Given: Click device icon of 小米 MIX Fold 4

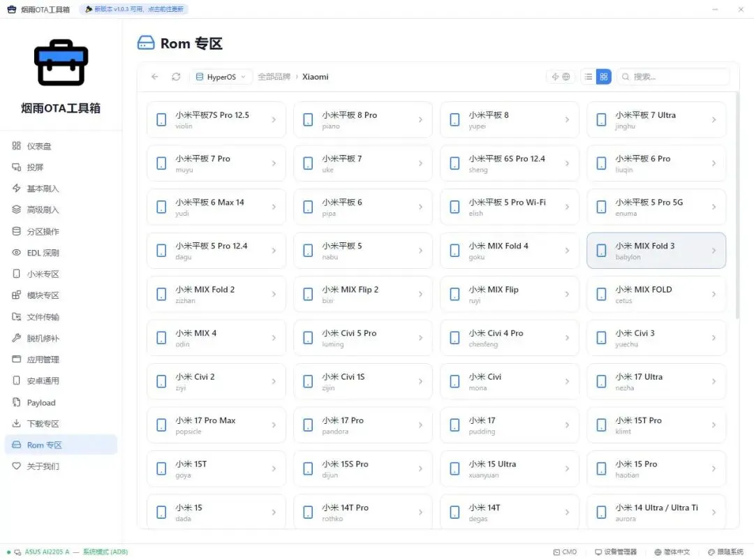Looking at the screenshot, I should [454, 251].
